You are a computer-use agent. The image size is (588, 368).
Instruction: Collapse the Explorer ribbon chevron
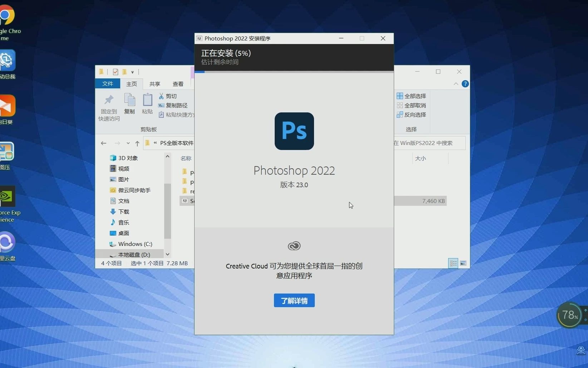click(x=456, y=84)
